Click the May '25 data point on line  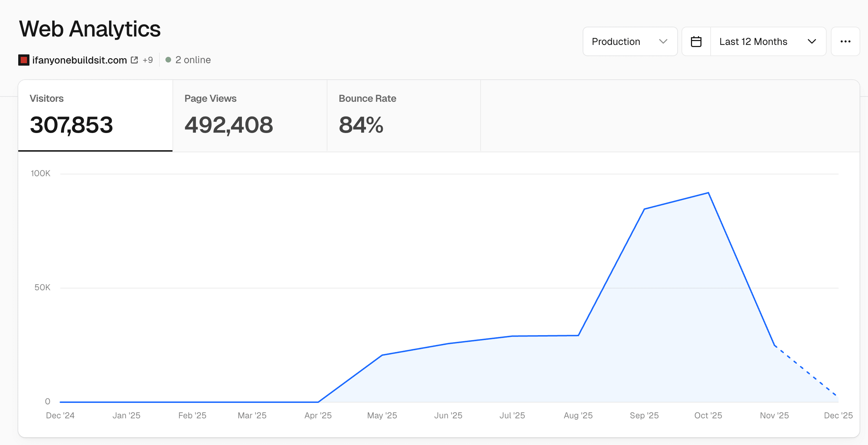pyautogui.click(x=382, y=355)
